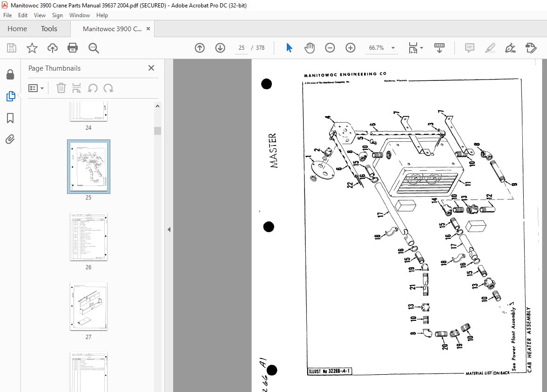547x392 pixels.
Task: Select page 26 thumbnail
Action: tap(88, 237)
